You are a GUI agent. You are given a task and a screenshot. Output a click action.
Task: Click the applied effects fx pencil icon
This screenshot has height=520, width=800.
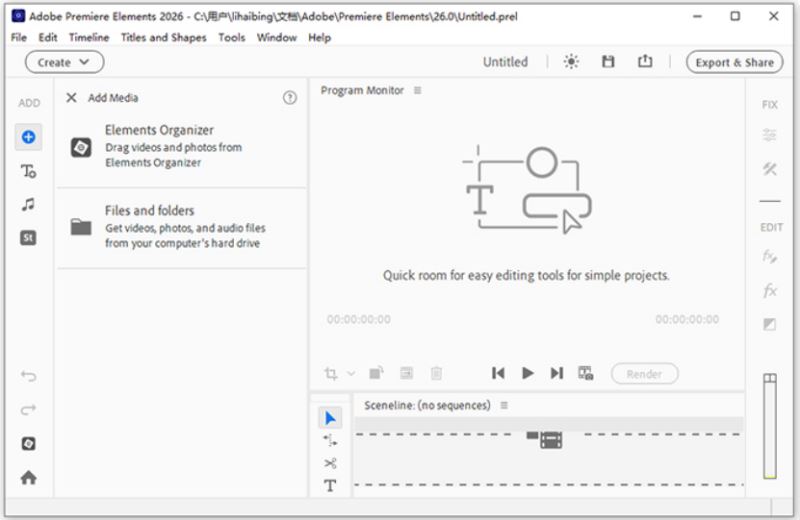coord(769,256)
